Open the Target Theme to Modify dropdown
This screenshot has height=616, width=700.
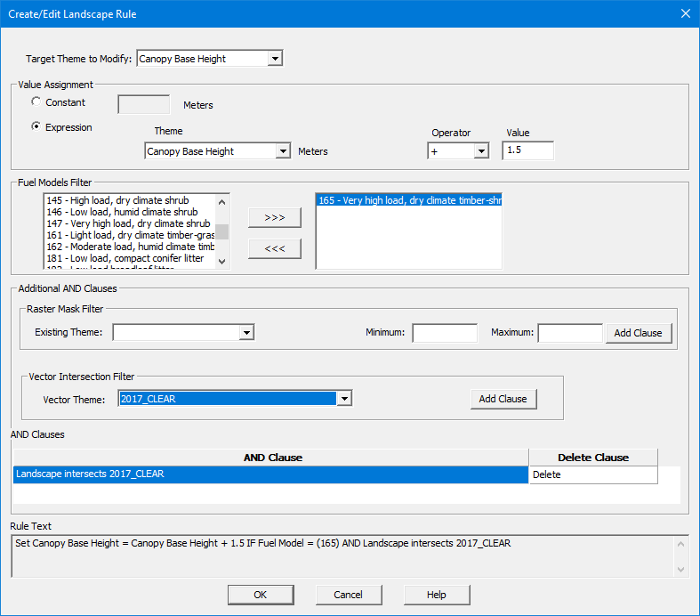pyautogui.click(x=276, y=59)
